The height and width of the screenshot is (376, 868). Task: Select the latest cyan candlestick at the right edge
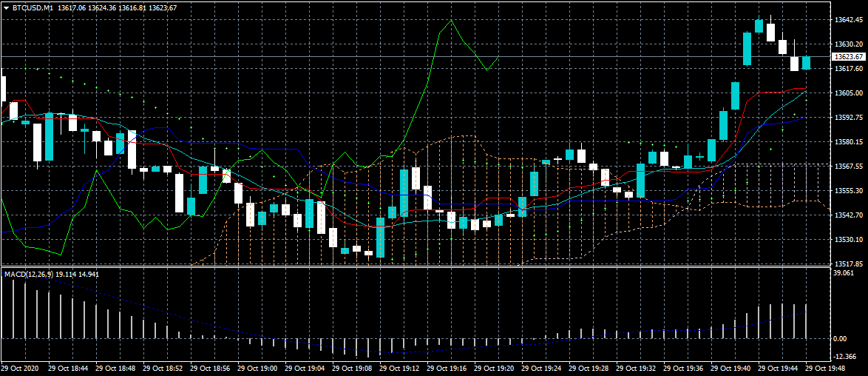click(x=806, y=63)
